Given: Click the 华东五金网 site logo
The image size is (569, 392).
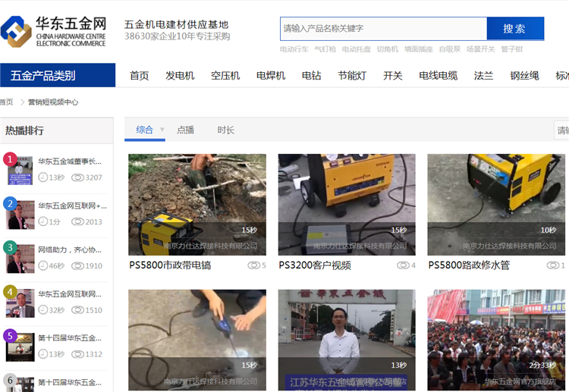Looking at the screenshot, I should 53,31.
